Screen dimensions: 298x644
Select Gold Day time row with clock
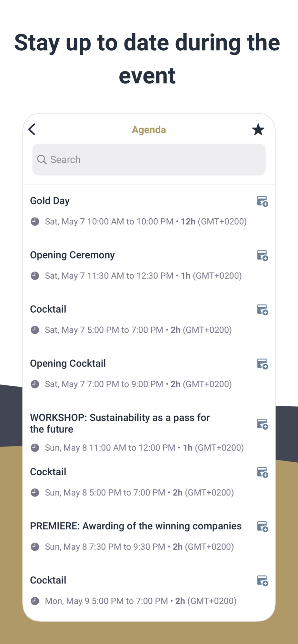click(x=139, y=222)
